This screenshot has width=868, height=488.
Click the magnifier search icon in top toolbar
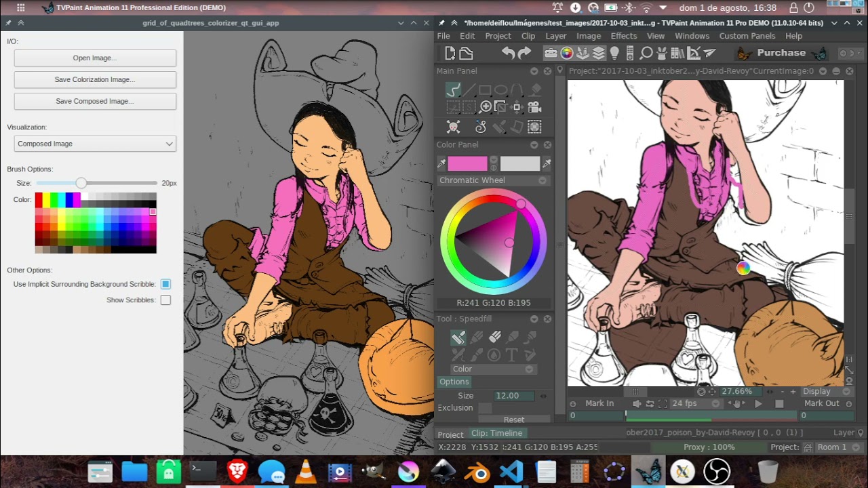click(x=646, y=53)
